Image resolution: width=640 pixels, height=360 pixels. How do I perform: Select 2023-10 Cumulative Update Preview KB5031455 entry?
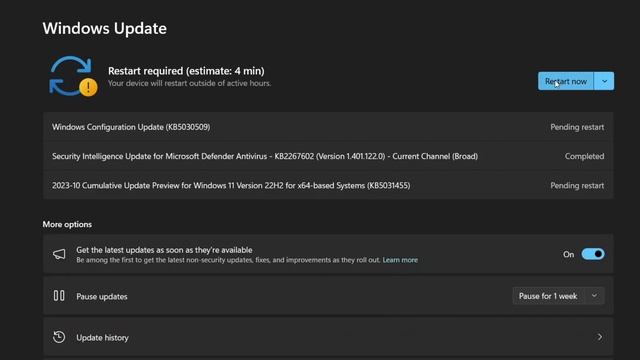click(x=328, y=185)
